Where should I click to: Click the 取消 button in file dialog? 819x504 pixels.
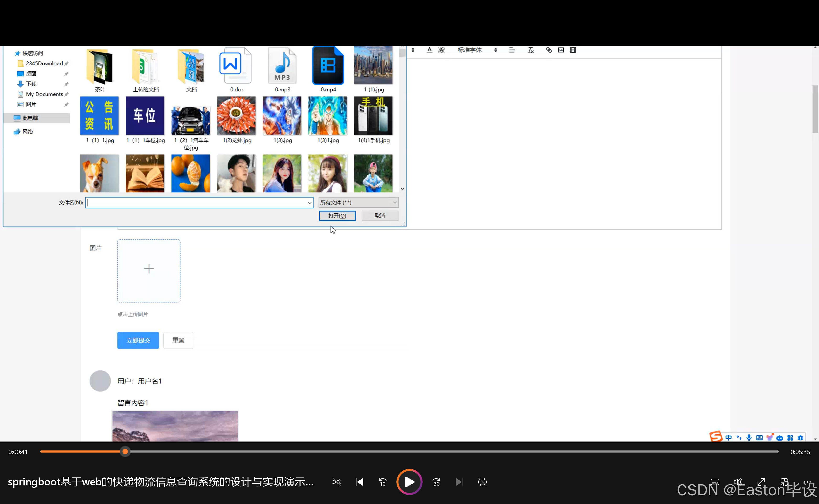click(380, 216)
